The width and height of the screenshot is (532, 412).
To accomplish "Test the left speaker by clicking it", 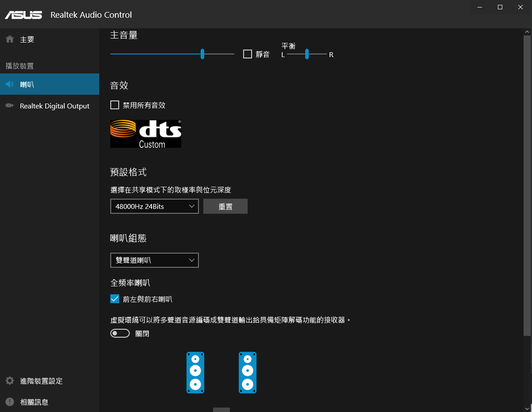I will click(195, 372).
